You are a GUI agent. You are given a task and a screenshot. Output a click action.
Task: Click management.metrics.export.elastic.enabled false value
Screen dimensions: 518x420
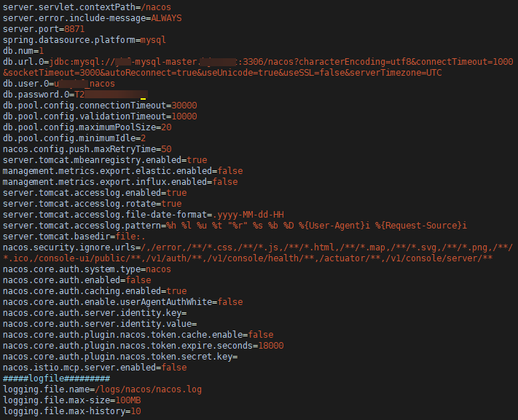230,171
